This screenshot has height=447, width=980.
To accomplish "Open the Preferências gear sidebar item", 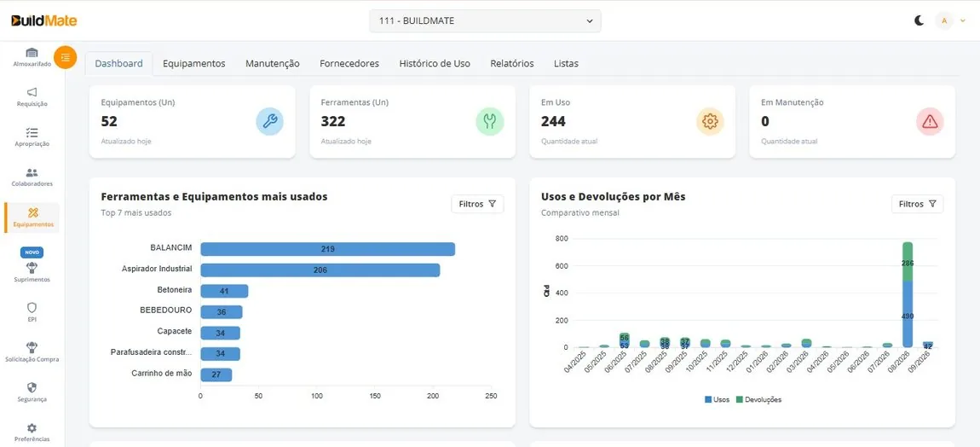I will tap(32, 432).
